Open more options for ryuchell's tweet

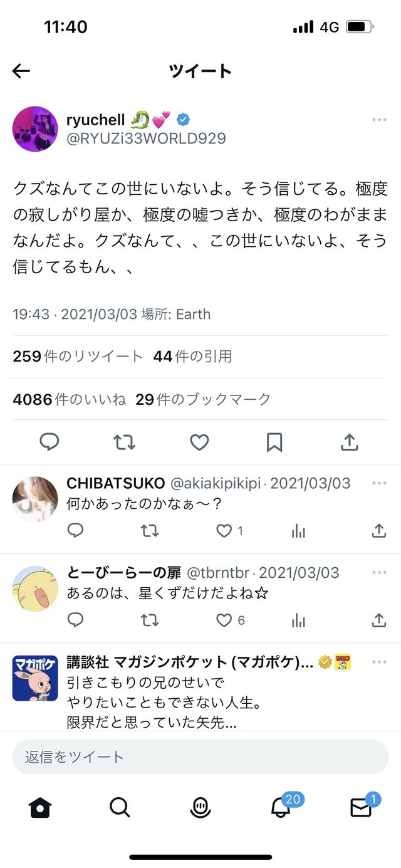pos(379,120)
